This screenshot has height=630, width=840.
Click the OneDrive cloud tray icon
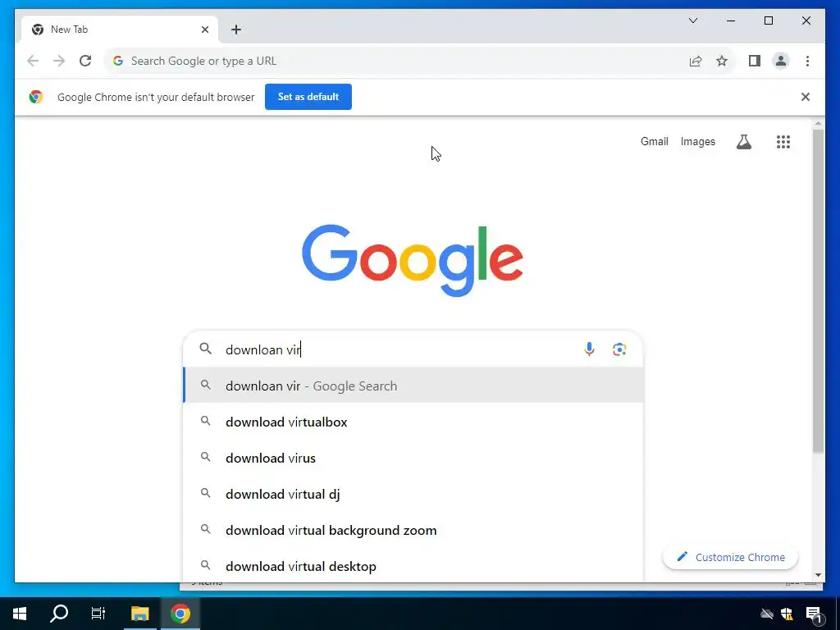(767, 614)
